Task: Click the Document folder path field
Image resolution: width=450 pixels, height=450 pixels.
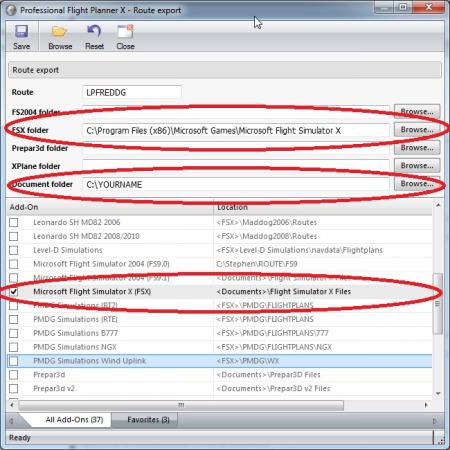Action: point(236,184)
